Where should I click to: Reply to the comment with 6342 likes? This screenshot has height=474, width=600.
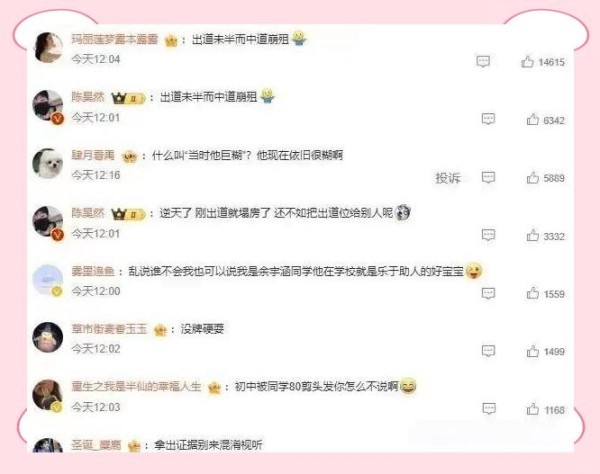[x=488, y=119]
